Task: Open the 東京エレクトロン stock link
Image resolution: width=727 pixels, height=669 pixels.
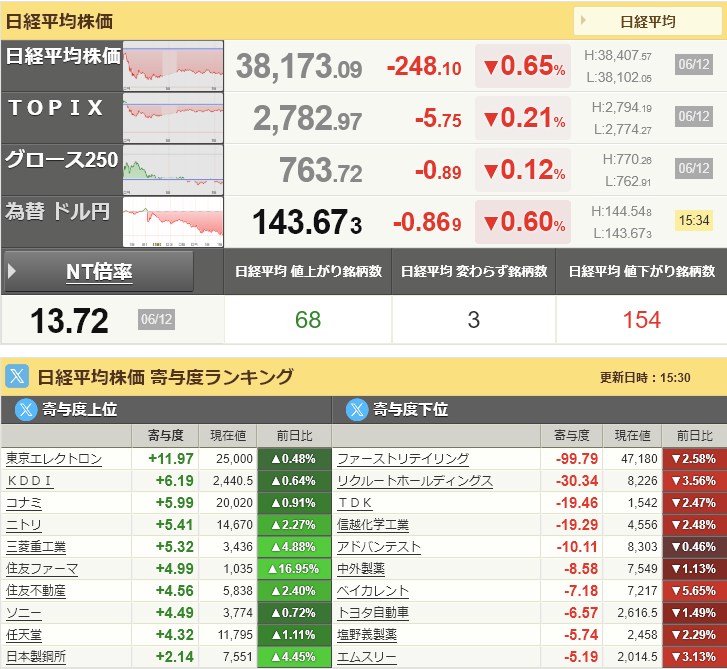Action: (x=54, y=459)
